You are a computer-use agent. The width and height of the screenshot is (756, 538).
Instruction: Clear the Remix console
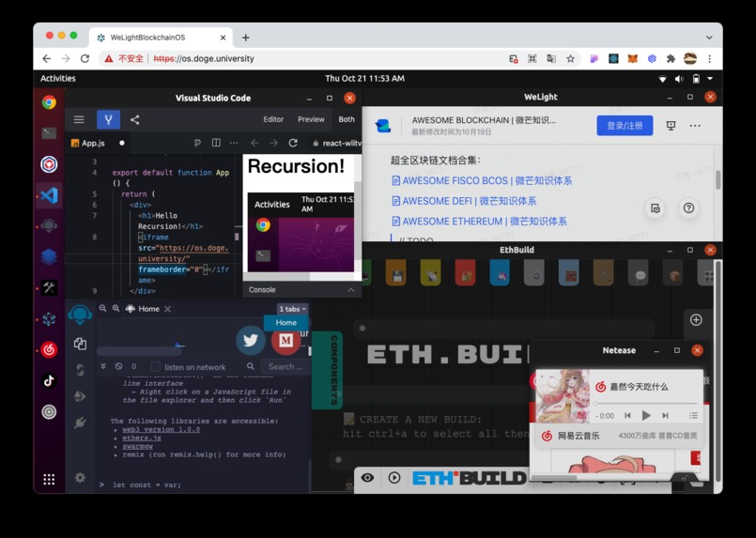coord(118,366)
